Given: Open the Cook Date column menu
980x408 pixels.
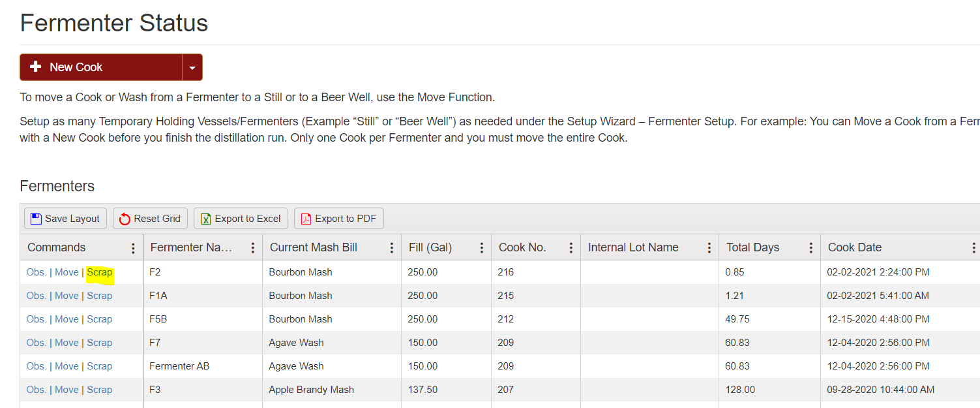Looking at the screenshot, I should click(x=973, y=248).
